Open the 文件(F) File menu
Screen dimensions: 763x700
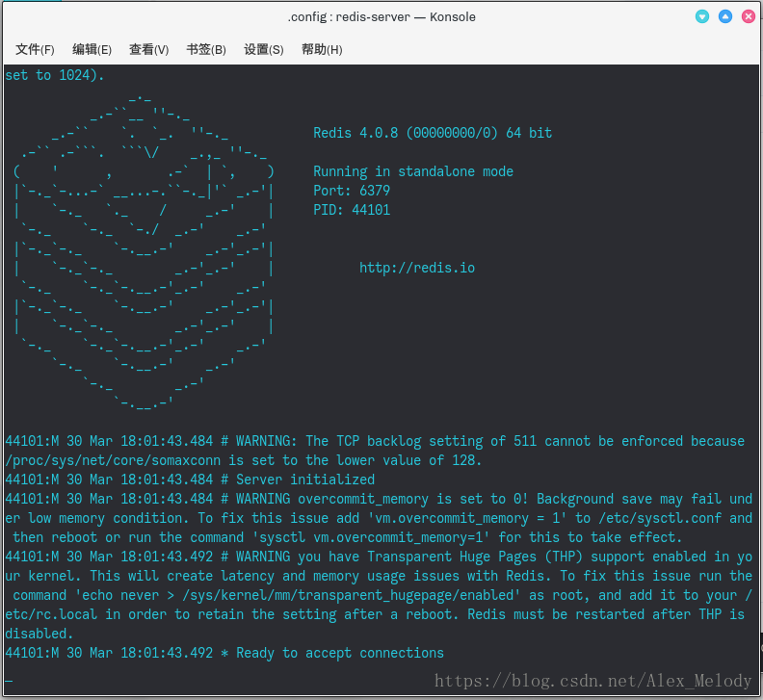(35, 50)
